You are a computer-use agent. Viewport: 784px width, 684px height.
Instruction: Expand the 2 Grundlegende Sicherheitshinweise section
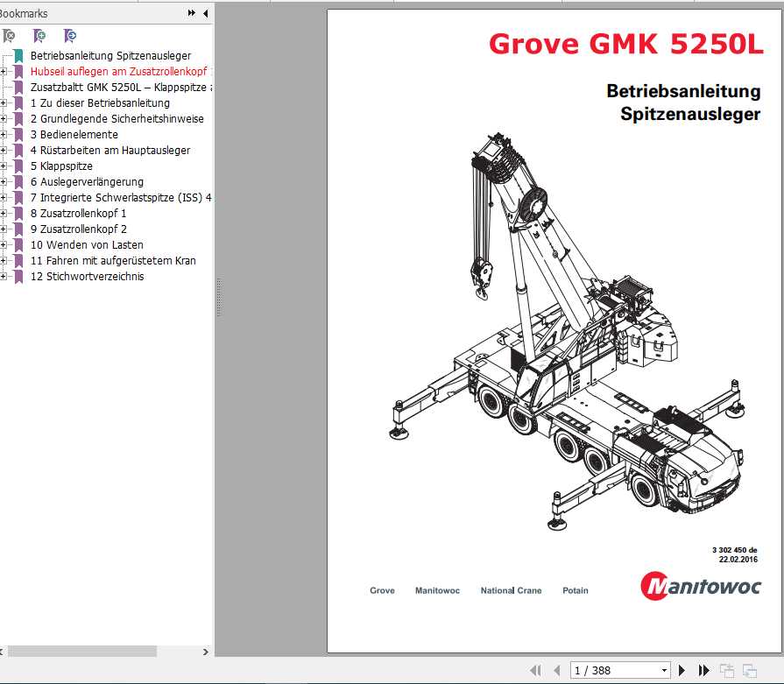[x=7, y=118]
